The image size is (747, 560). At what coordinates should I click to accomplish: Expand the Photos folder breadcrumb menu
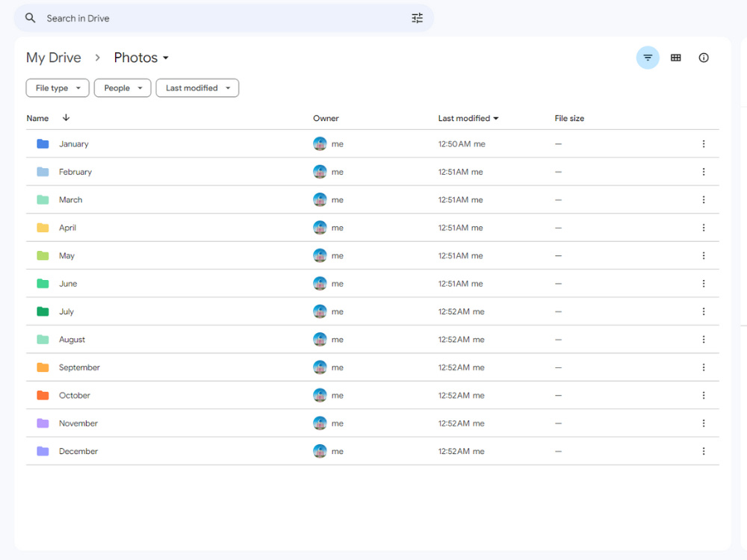[141, 57]
